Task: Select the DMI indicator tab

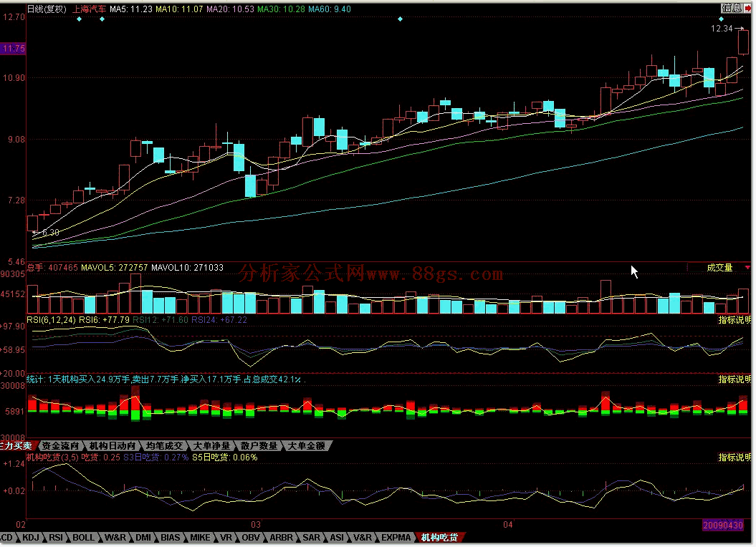Action: point(143,538)
